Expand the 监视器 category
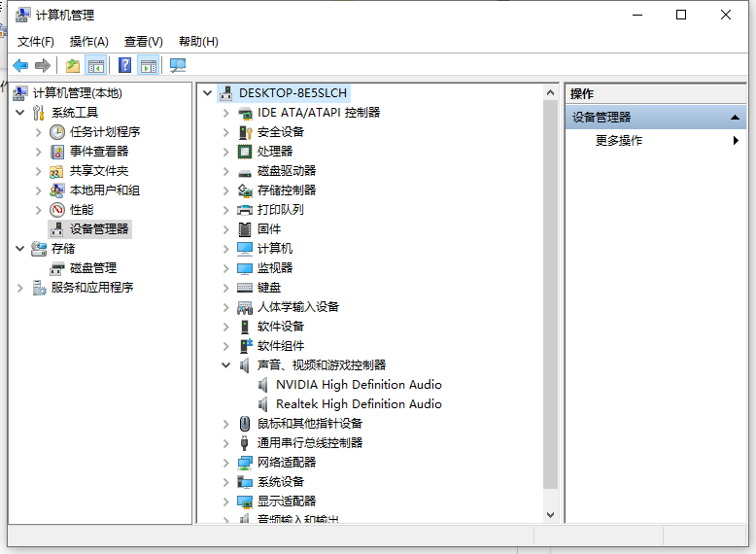Screen dimensions: 756x554 point(225,268)
